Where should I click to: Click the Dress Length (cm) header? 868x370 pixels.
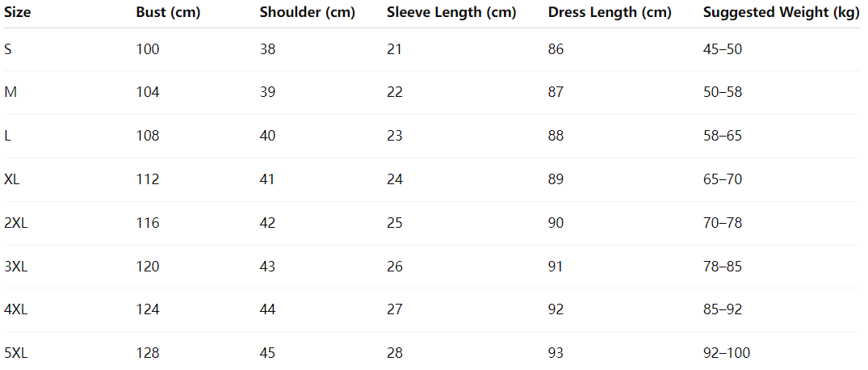pos(610,12)
